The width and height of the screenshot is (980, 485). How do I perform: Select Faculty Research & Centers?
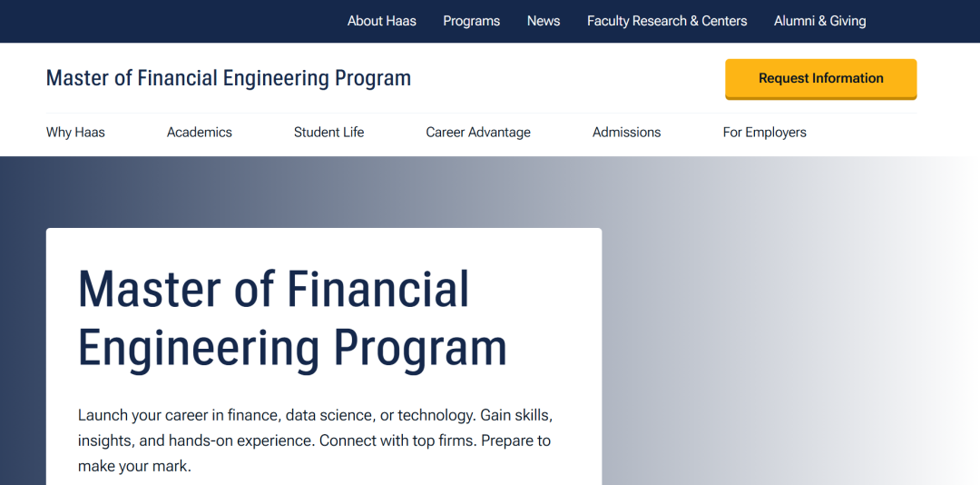click(x=667, y=21)
